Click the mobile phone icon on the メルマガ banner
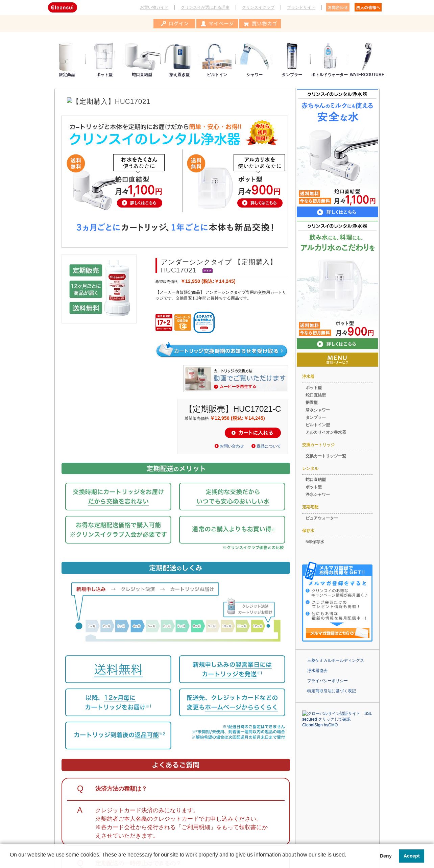The height and width of the screenshot is (868, 434). pos(310,571)
